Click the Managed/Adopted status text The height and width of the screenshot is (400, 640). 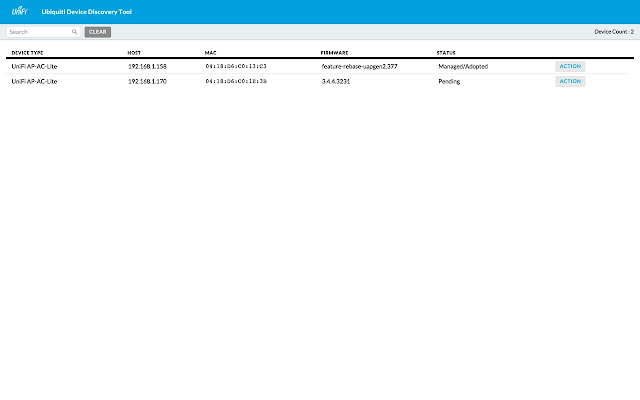(x=463, y=66)
